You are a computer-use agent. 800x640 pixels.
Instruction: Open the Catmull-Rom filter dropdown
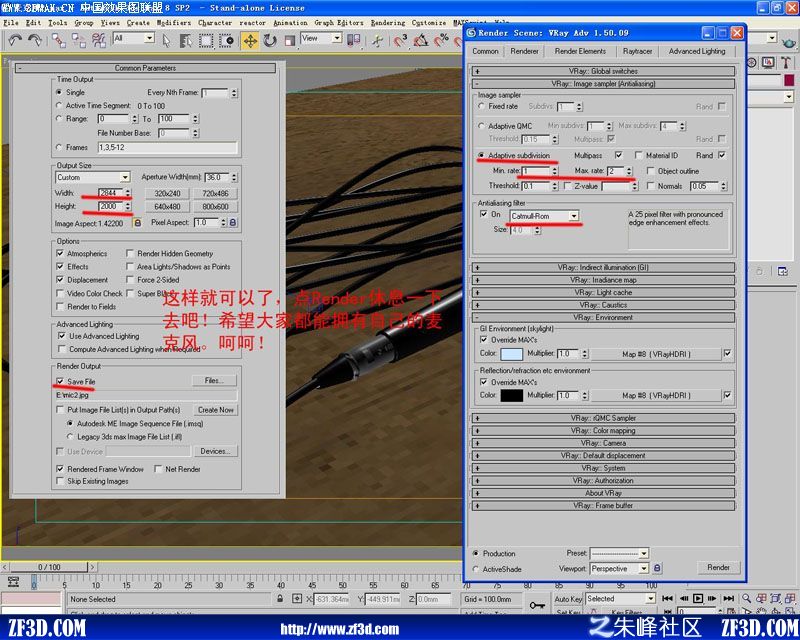point(544,216)
